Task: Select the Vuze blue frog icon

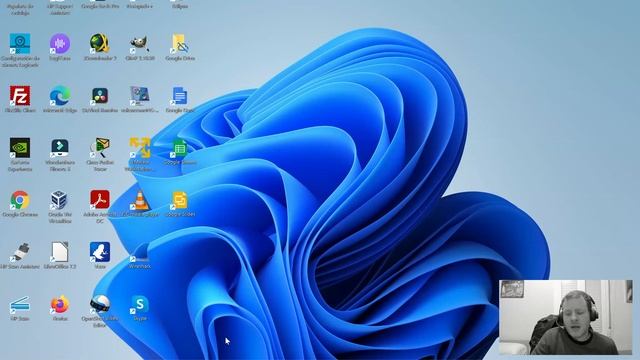Action: (100, 252)
